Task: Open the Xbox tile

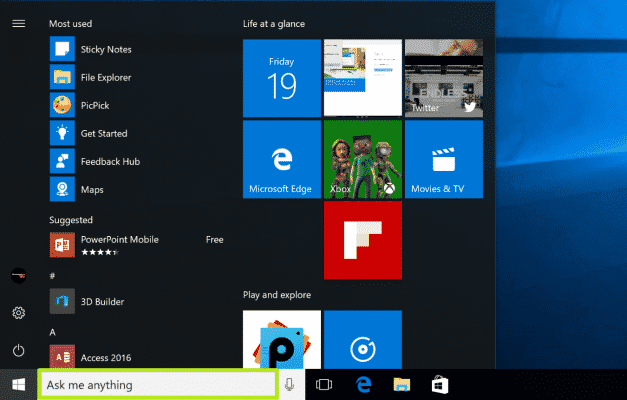Action: (362, 160)
